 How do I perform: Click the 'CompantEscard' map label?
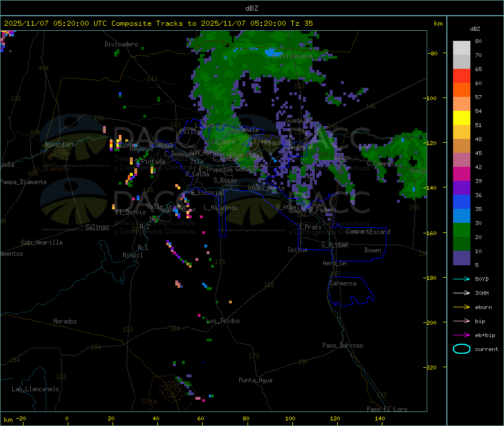[x=368, y=231]
